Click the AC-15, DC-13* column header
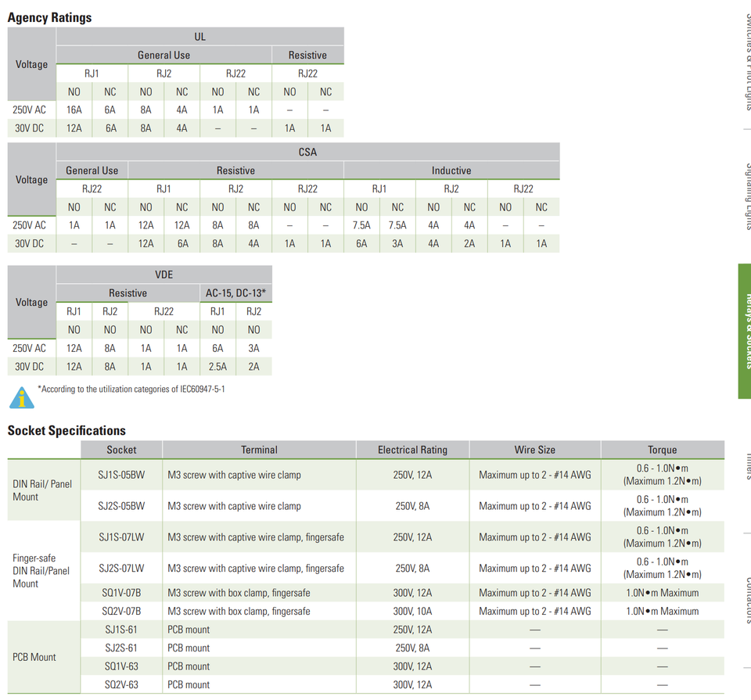Image resolution: width=751 pixels, height=700 pixels. 235,293
